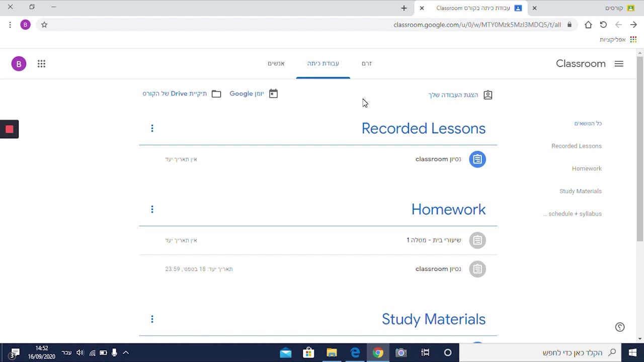Show hidden system tray icons
Screen dimensions: 644x362
coord(126,353)
